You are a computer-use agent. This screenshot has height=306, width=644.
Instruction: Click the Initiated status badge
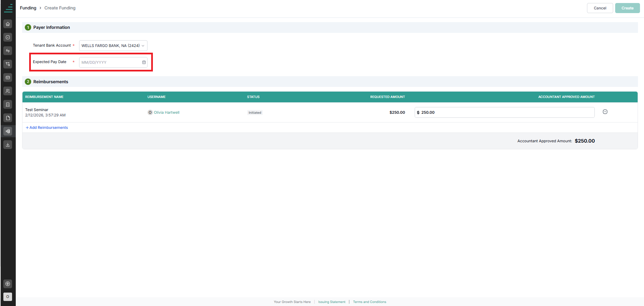coord(255,113)
